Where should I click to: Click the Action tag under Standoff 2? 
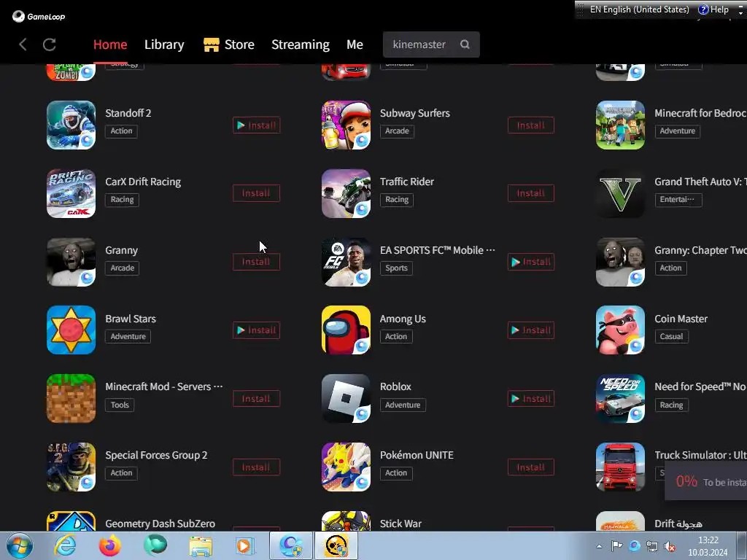tap(122, 131)
